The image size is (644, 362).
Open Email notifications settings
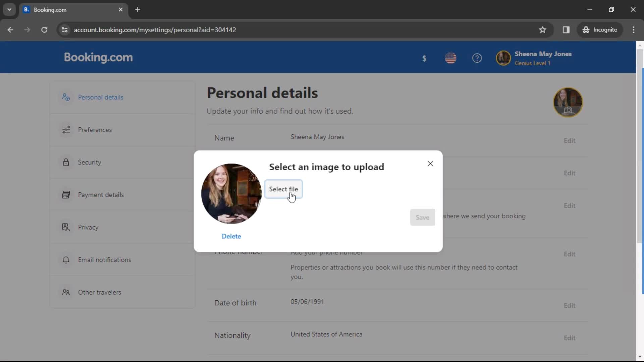(122, 260)
